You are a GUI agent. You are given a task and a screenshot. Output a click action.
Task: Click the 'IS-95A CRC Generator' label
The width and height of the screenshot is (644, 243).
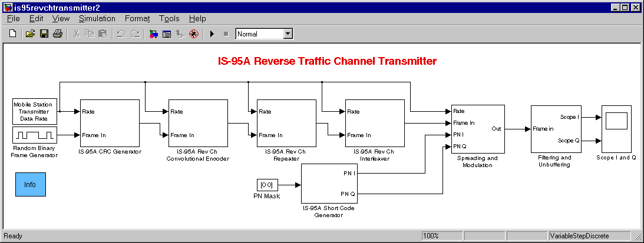click(109, 152)
